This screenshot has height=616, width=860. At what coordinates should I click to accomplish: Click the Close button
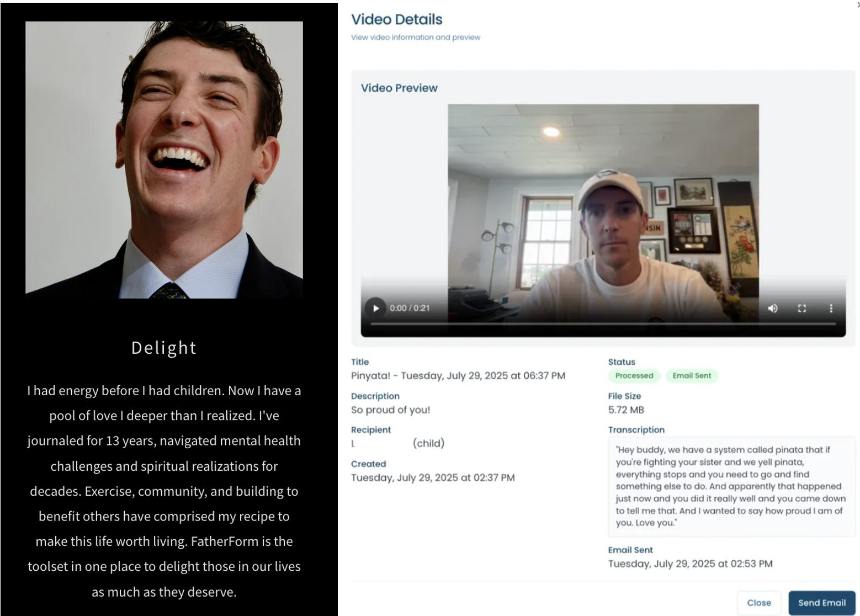[758, 603]
